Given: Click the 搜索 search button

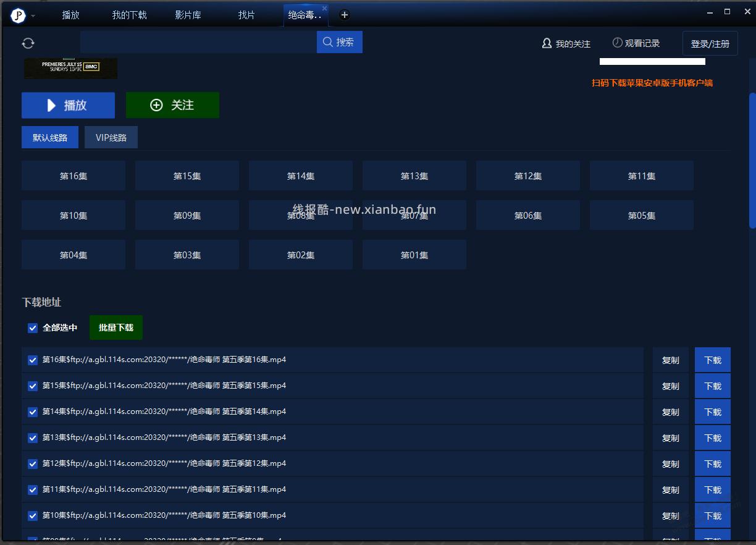Looking at the screenshot, I should point(340,42).
